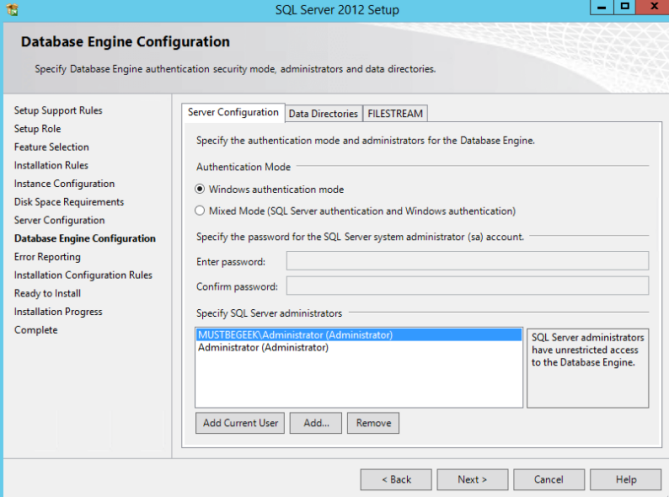This screenshot has width=670, height=498.
Task: Open the FILESTREAM tab
Action: (395, 114)
